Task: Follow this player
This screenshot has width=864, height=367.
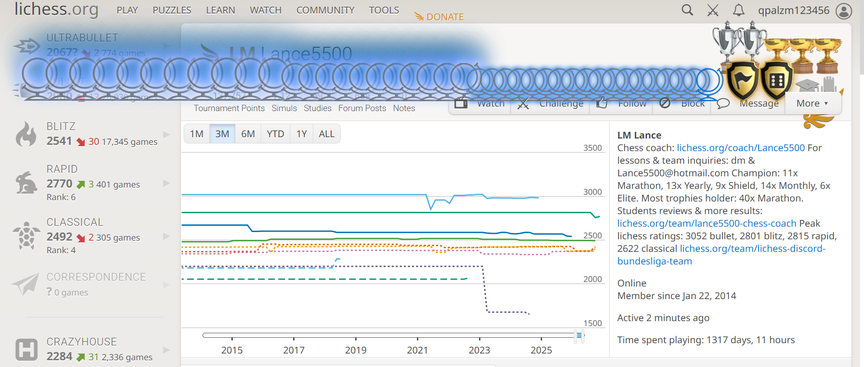Action: [x=622, y=103]
